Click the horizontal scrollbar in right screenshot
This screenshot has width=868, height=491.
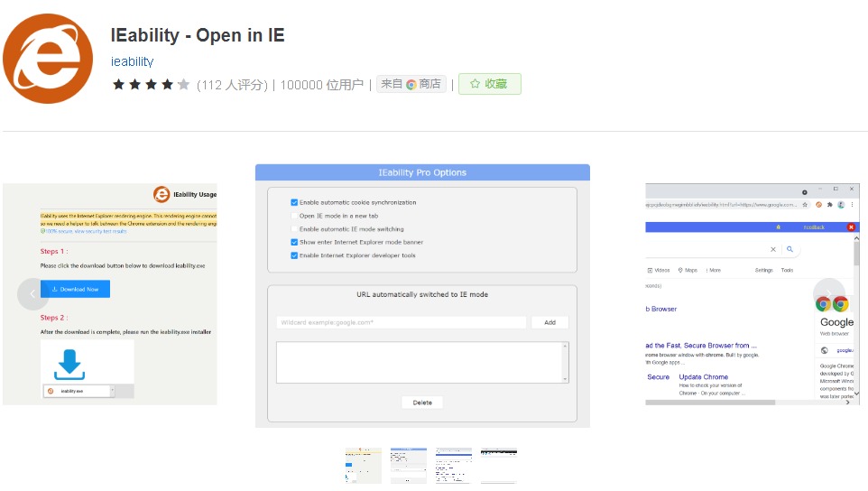pos(710,403)
